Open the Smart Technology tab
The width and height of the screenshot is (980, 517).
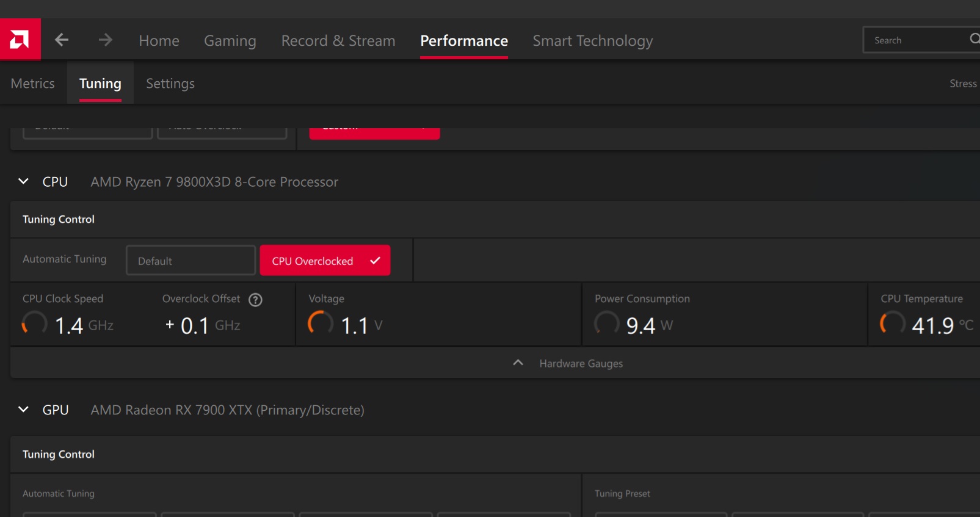click(593, 41)
